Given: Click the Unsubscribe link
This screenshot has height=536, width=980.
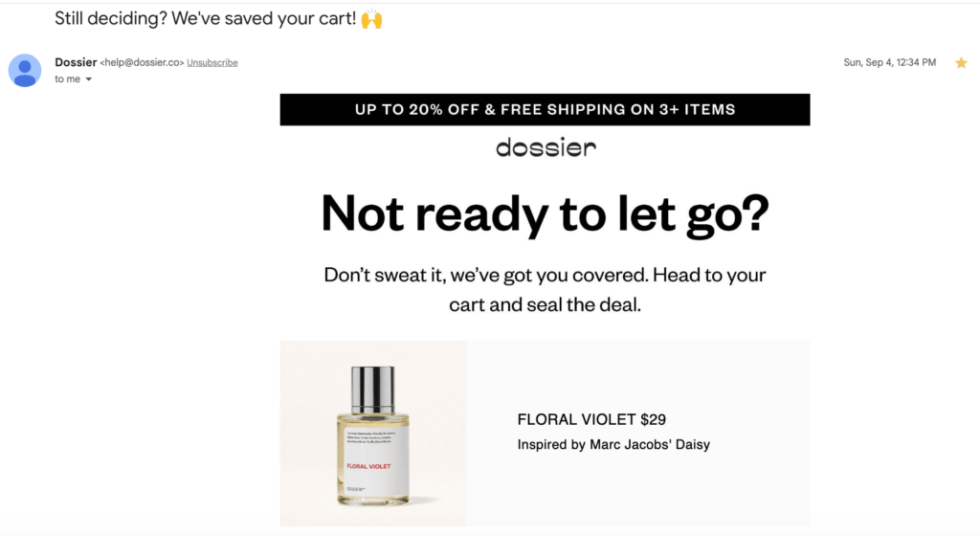Looking at the screenshot, I should (x=212, y=63).
